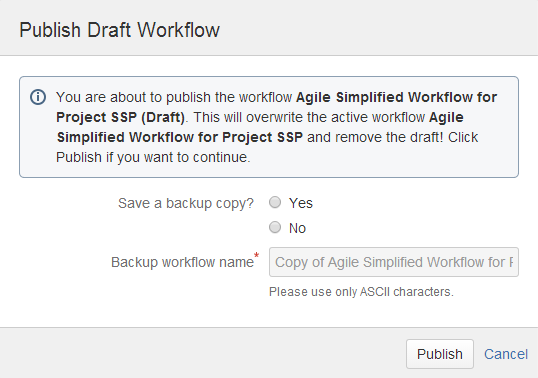This screenshot has width=538, height=378.
Task: Click the "Yes" label text
Action: point(301,203)
